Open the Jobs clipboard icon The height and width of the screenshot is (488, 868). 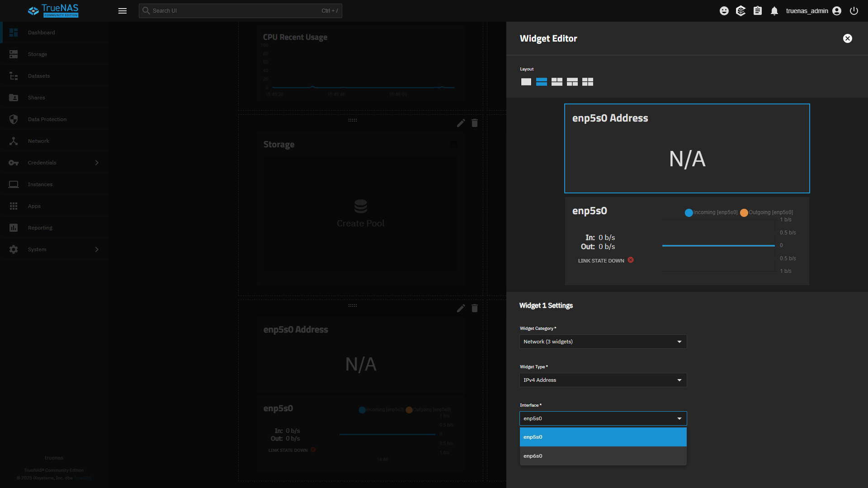point(758,11)
